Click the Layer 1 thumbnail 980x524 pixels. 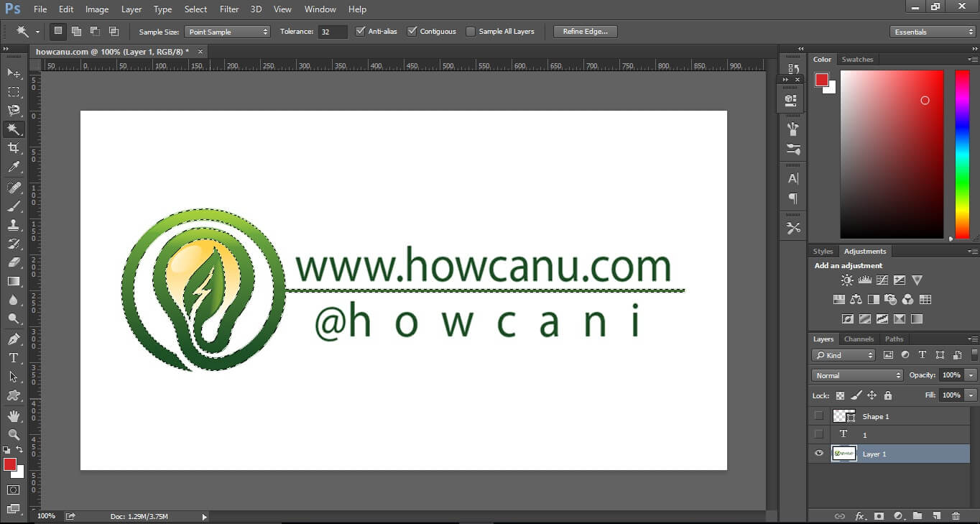point(843,454)
